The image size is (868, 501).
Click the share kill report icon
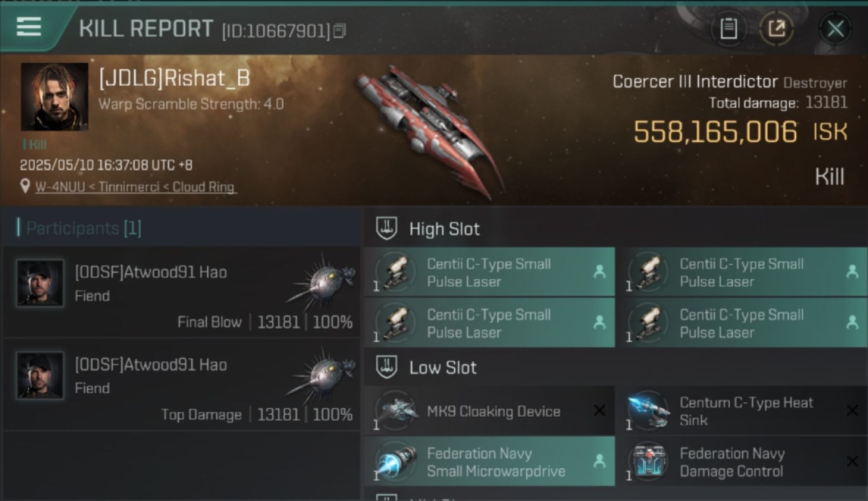(x=777, y=29)
